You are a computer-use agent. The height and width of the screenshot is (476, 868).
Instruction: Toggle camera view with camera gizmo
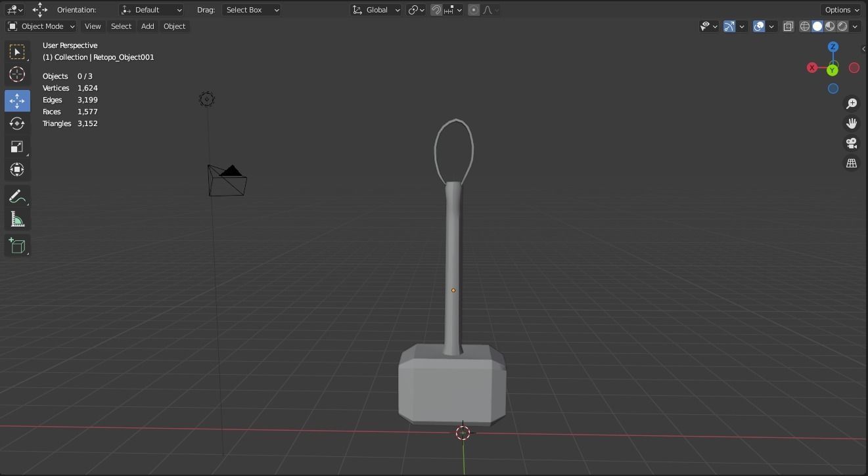pos(852,143)
